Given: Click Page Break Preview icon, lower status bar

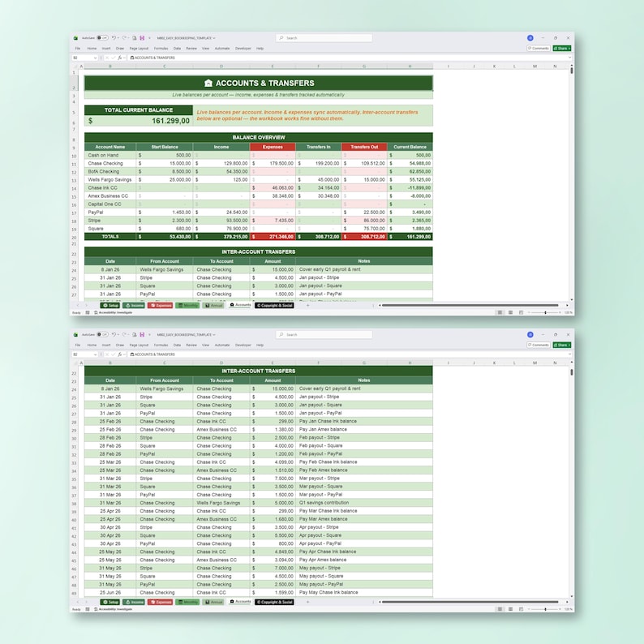Looking at the screenshot, I should point(522,609).
